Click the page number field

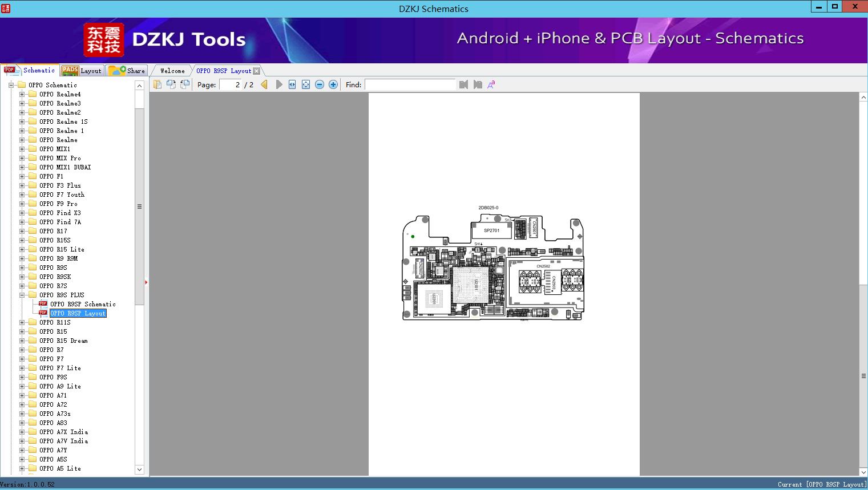pos(231,84)
